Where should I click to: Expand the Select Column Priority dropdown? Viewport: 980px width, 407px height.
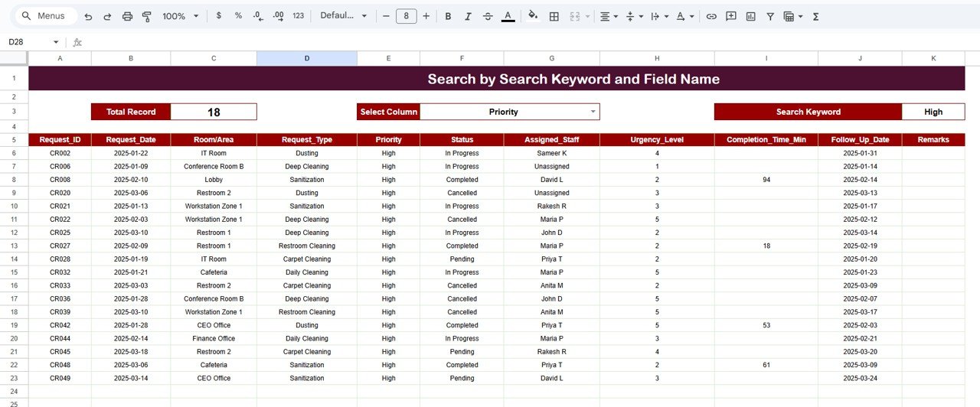593,112
